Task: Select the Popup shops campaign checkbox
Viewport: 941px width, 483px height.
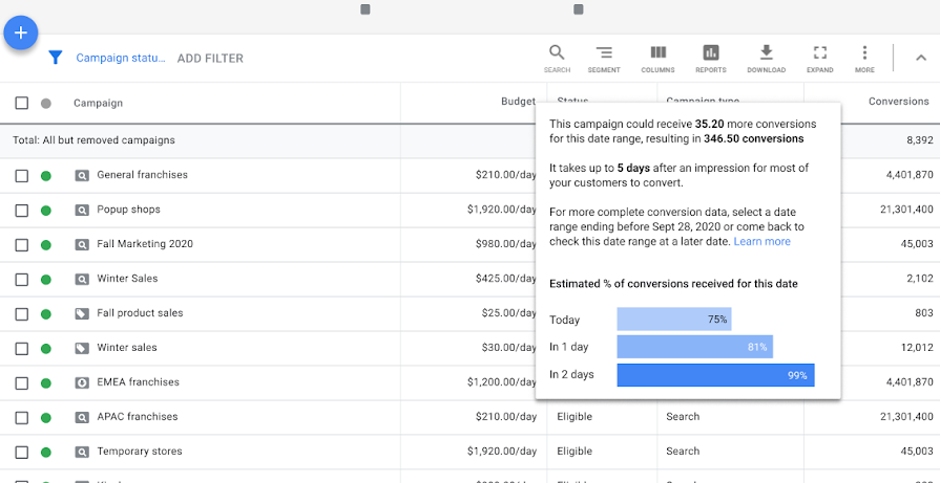Action: 22,210
